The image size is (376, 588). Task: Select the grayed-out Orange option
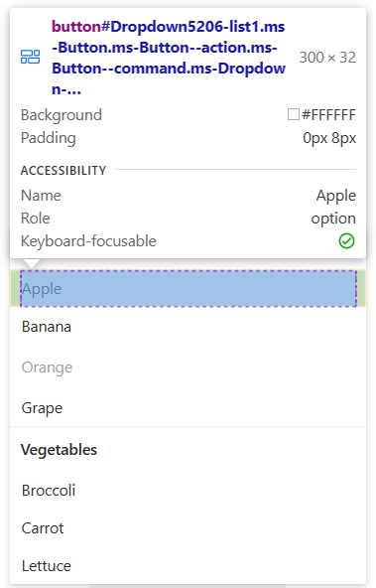point(188,367)
